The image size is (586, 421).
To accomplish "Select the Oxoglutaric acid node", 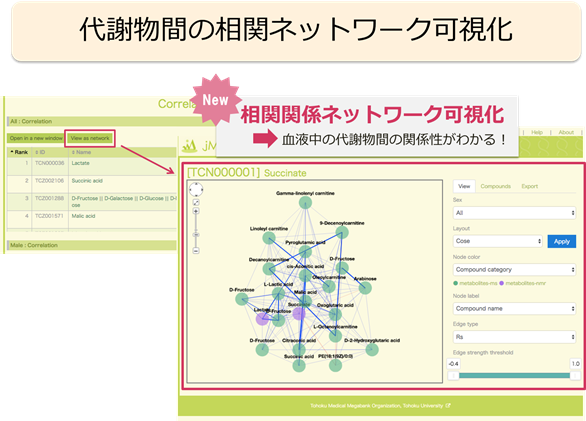I will (335, 314).
